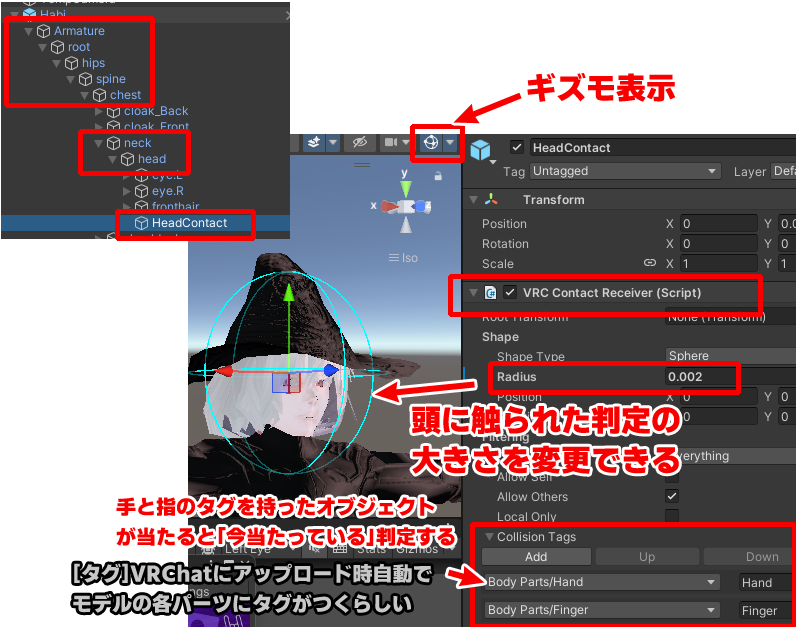Click the Scale X value field
The height and width of the screenshot is (627, 796).
(x=718, y=264)
